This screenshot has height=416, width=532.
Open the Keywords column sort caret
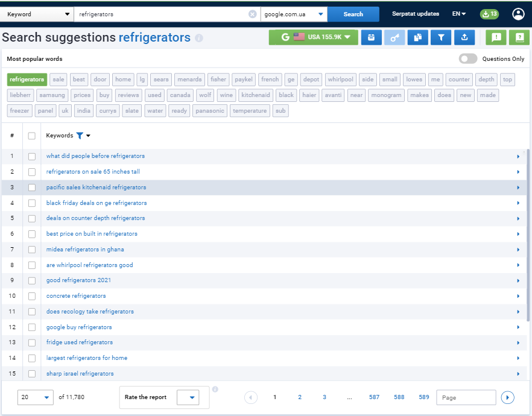click(88, 136)
